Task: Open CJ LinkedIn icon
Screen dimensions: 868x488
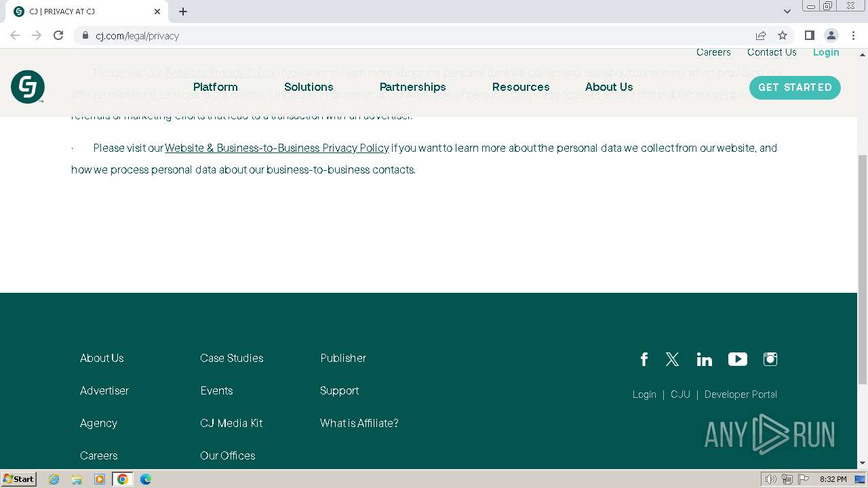Action: (705, 359)
